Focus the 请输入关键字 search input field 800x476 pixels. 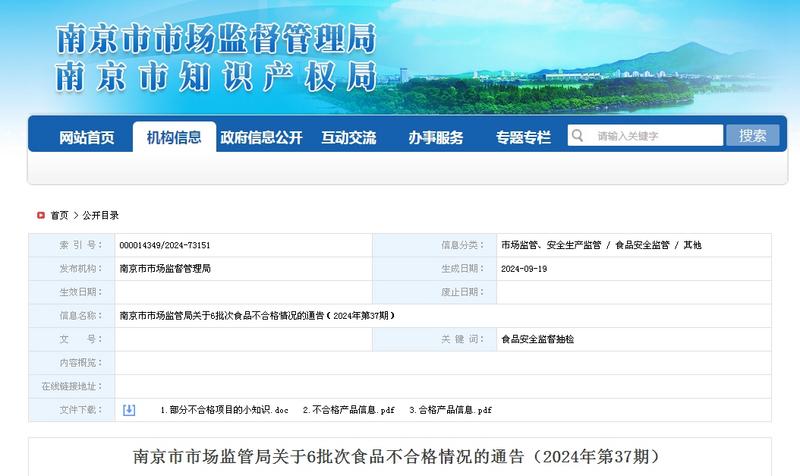tap(645, 135)
